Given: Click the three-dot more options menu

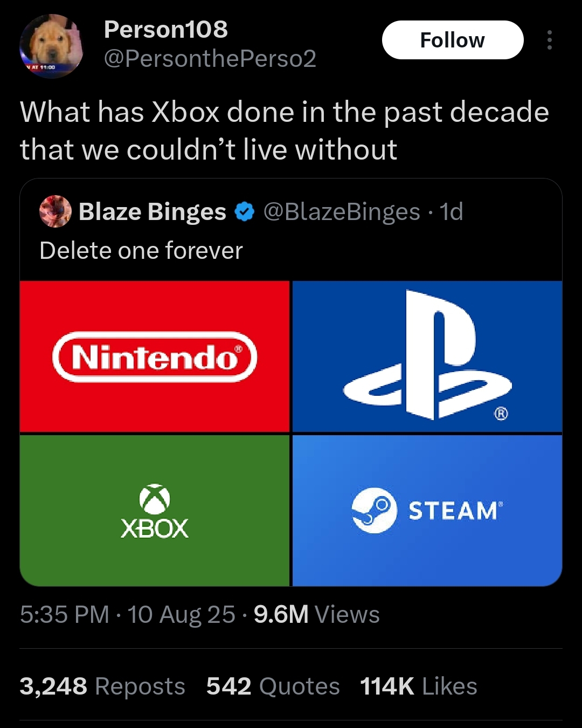Looking at the screenshot, I should point(549,40).
